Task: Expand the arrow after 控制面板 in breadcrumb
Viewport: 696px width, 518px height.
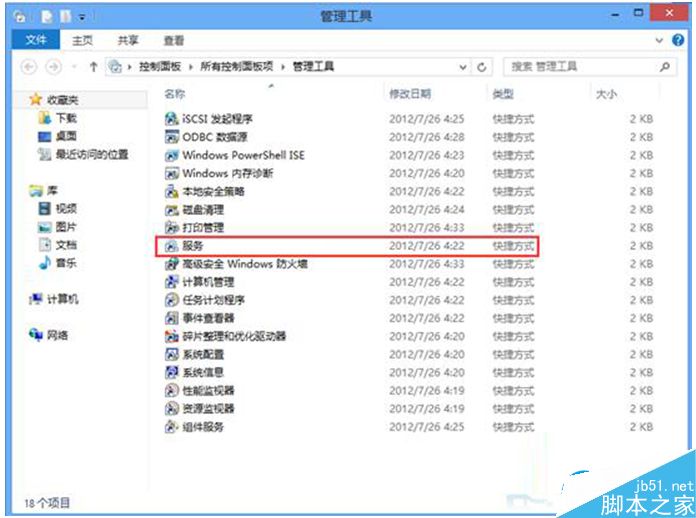Action: point(191,67)
